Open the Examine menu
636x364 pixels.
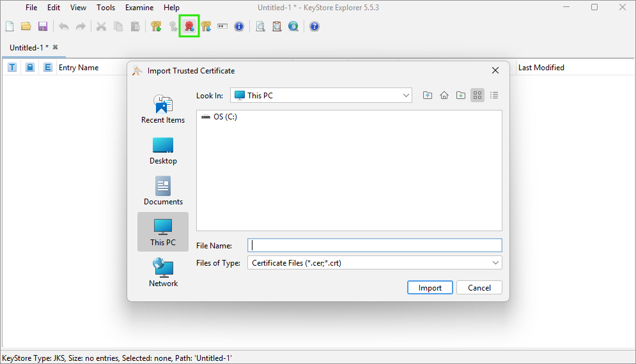[x=139, y=8]
